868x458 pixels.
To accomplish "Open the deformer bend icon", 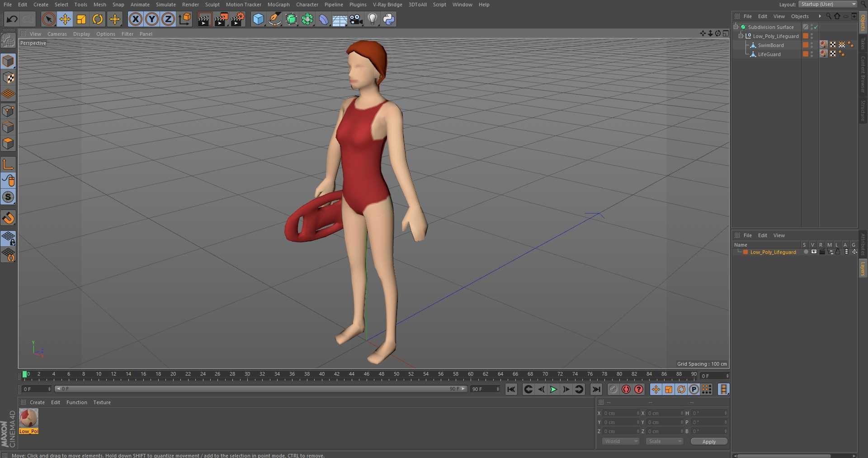I will (x=324, y=19).
